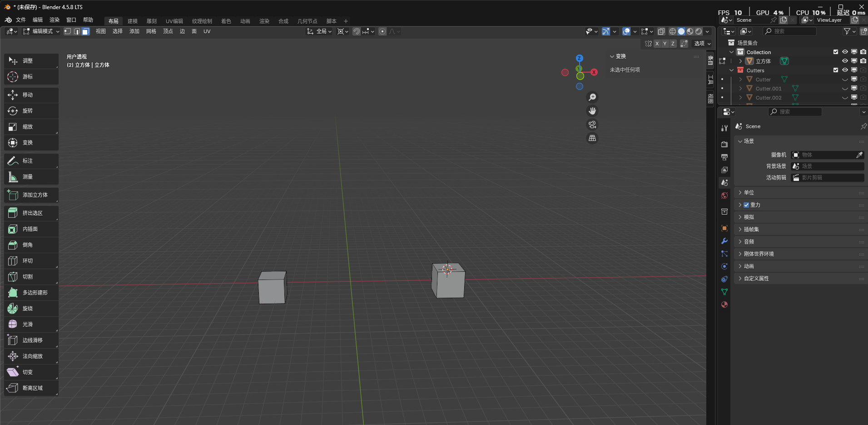868x425 pixels.
Task: Select the 挤出选区 (Extrude Region) tool
Action: click(31, 213)
